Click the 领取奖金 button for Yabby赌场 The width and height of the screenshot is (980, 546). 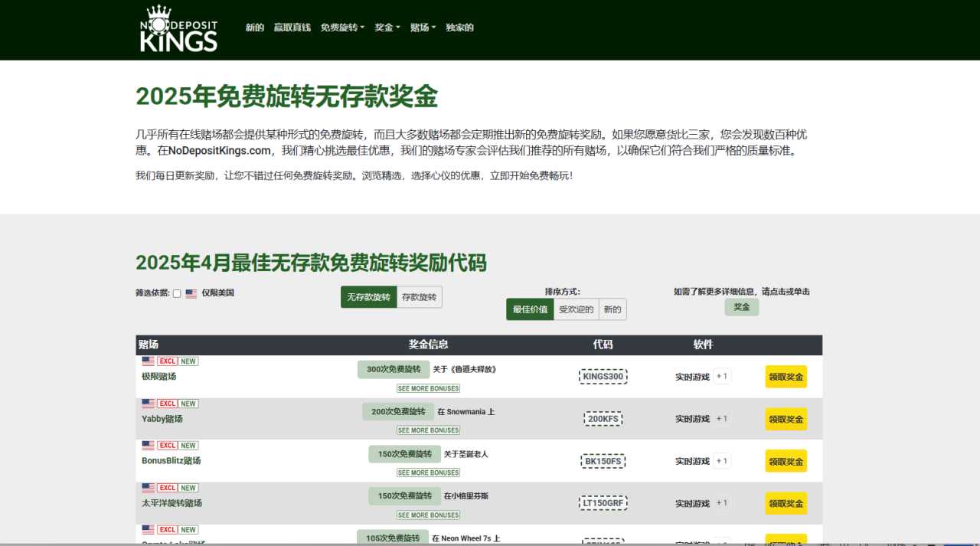click(786, 419)
